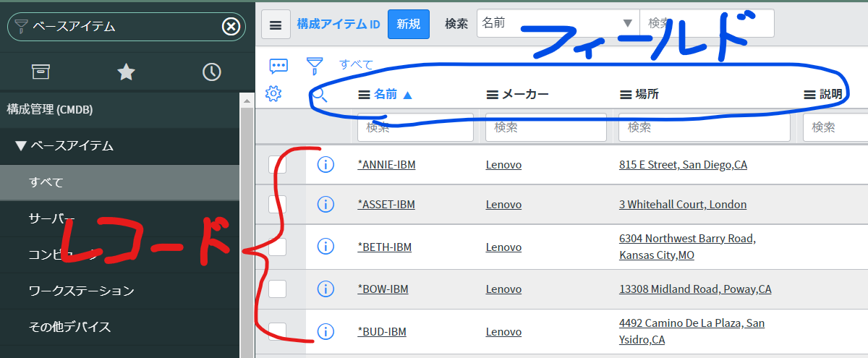Open Lenovo link in *BOW-IBM row
868x358 pixels.
click(503, 289)
